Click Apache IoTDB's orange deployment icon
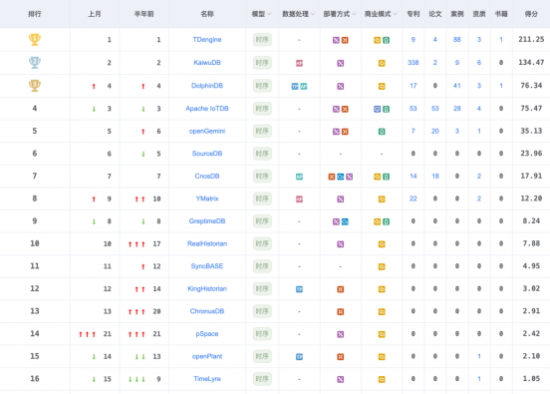 point(345,109)
